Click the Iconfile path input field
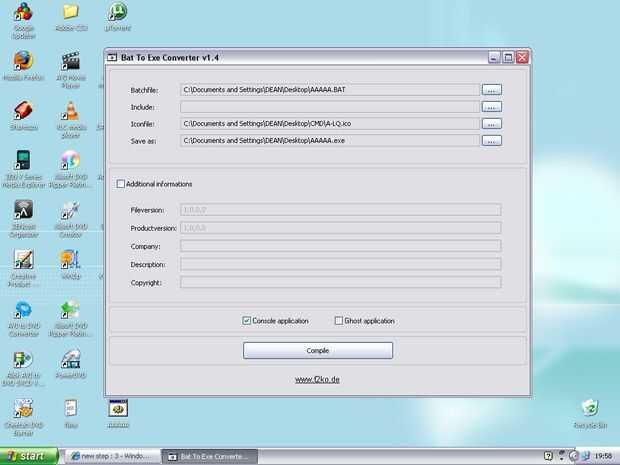 [x=330, y=124]
